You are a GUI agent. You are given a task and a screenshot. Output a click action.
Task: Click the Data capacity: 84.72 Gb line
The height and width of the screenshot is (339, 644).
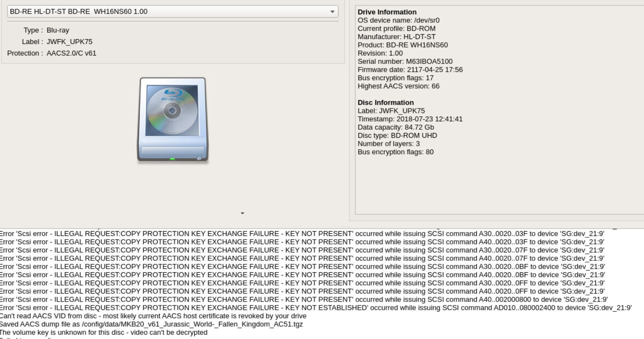tap(396, 127)
